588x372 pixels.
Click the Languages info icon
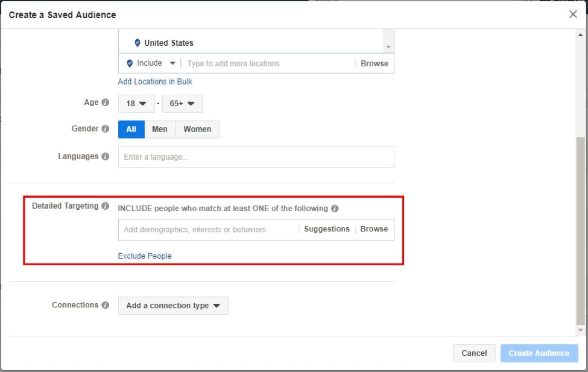click(x=106, y=157)
